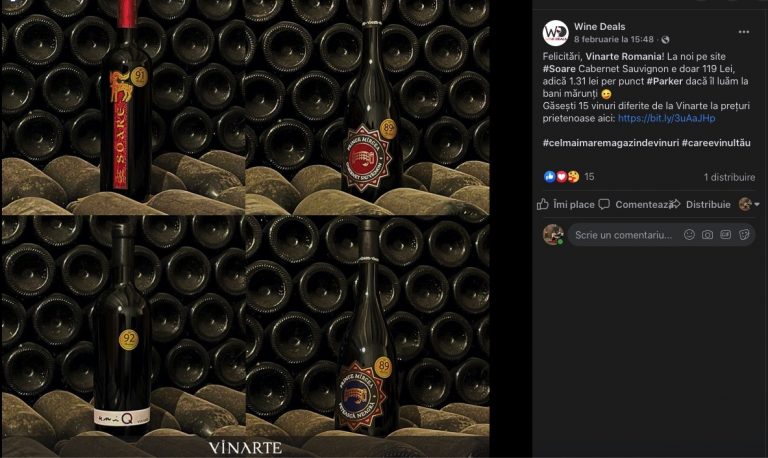The image size is (768, 458).
Task: Open the #celmaimaremagazindevinuri hashtag
Action: coord(611,143)
